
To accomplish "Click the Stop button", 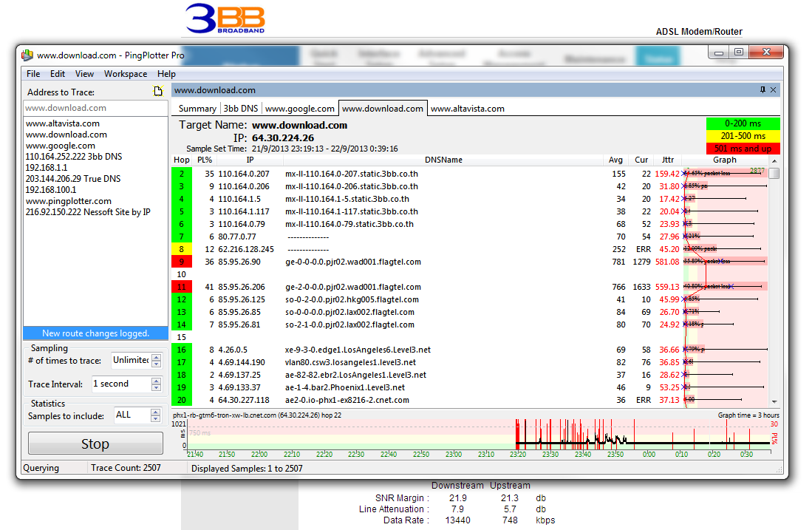I will [x=95, y=444].
